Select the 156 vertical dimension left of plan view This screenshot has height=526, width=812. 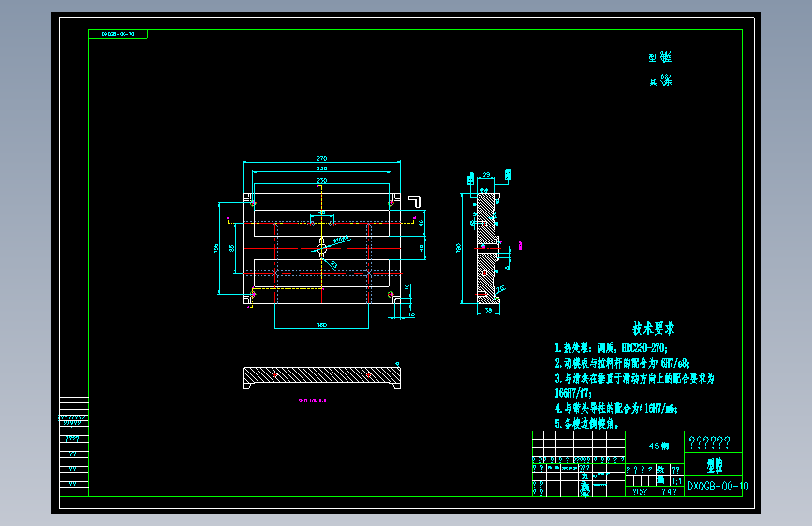[216, 248]
